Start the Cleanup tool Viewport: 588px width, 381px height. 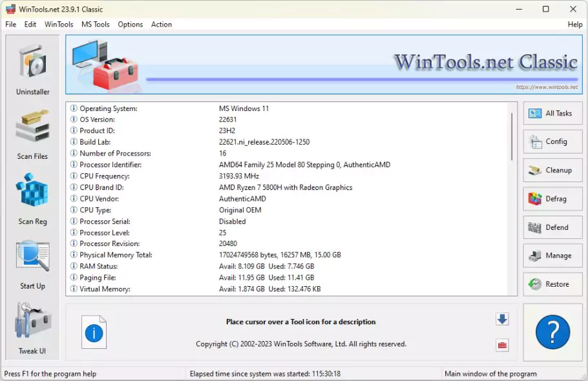(x=552, y=170)
